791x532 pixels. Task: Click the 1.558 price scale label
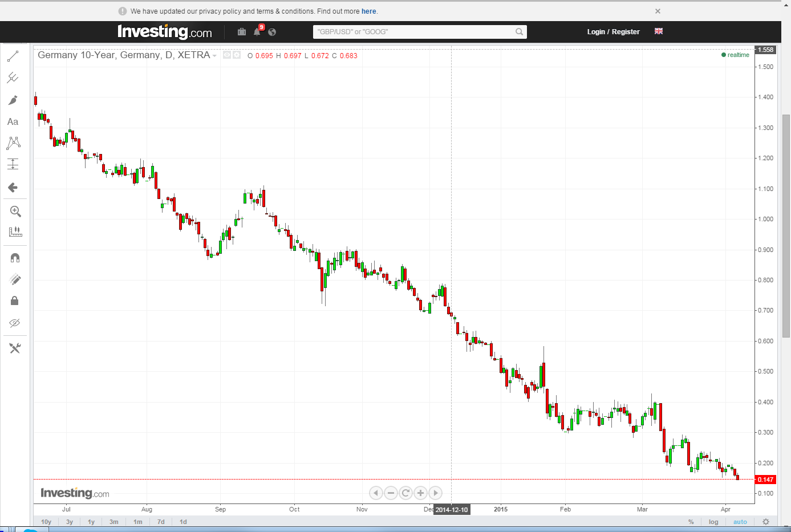coord(765,50)
